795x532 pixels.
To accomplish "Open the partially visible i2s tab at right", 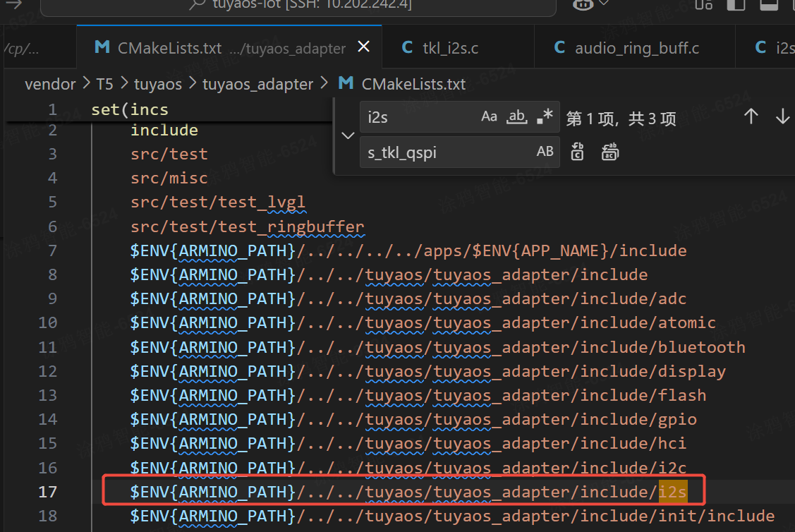I will [x=765, y=47].
